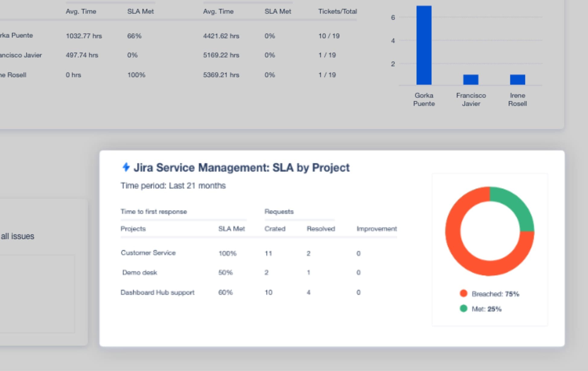Image resolution: width=588 pixels, height=371 pixels.
Task: Click the Tickets/Total column header
Action: click(x=337, y=11)
